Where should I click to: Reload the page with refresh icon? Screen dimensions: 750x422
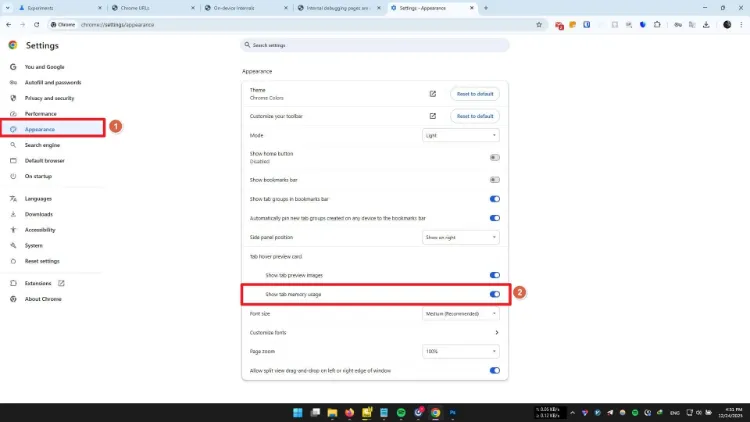(x=36, y=25)
